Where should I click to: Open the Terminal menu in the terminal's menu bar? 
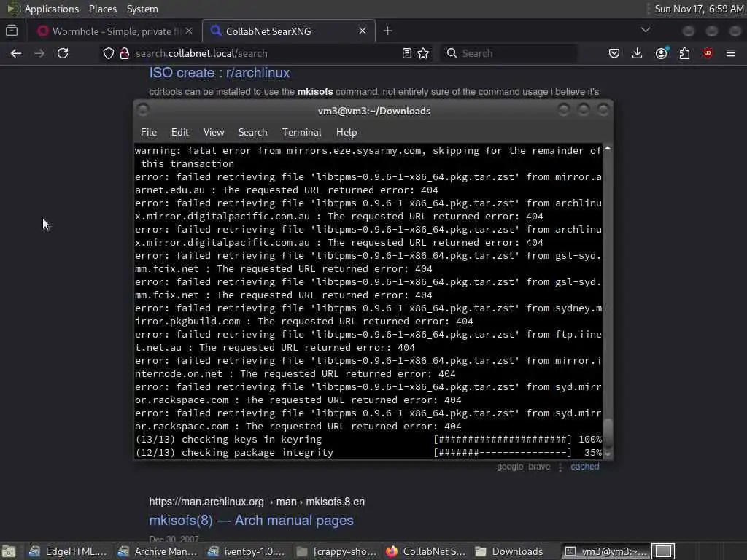coord(301,133)
